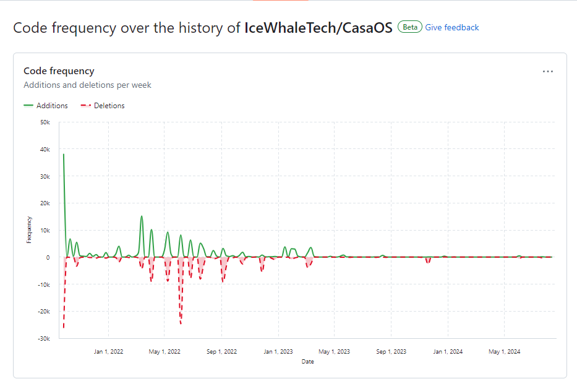
Task: Click the bold Code frequency card heading
Action: pos(59,71)
